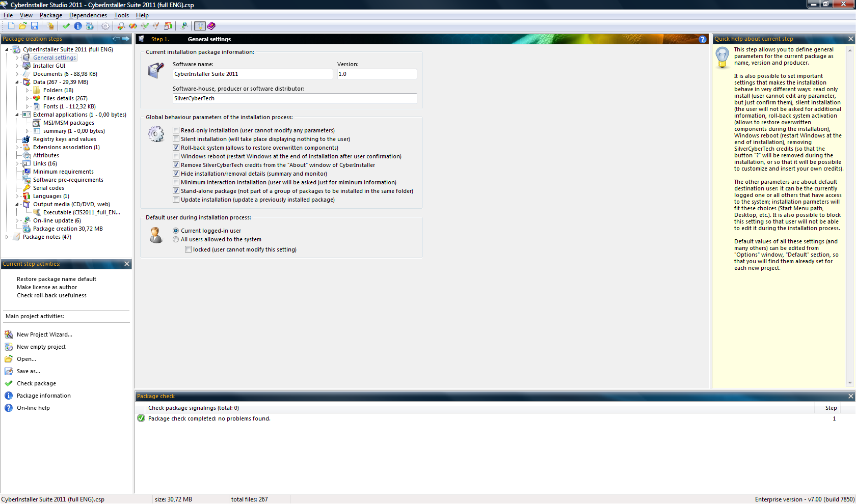This screenshot has width=856, height=504.
Task: Click the Attributes gear icon in tree
Action: [26, 155]
